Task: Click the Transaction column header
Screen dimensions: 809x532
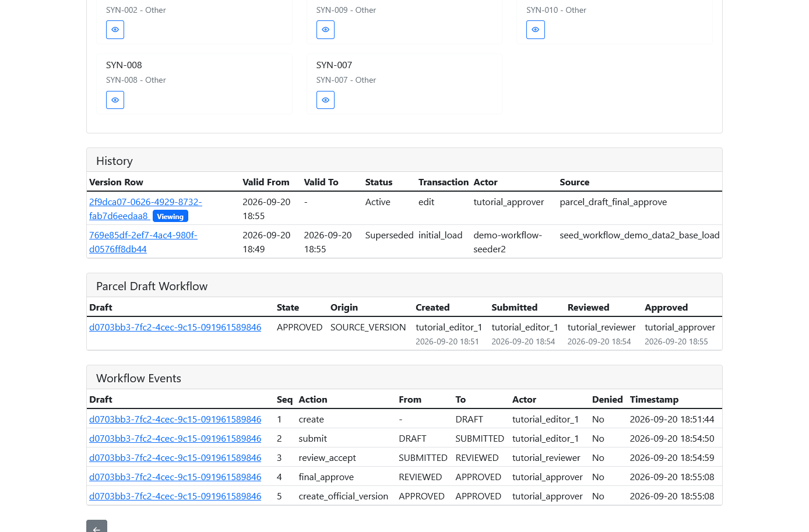Action: [444, 182]
